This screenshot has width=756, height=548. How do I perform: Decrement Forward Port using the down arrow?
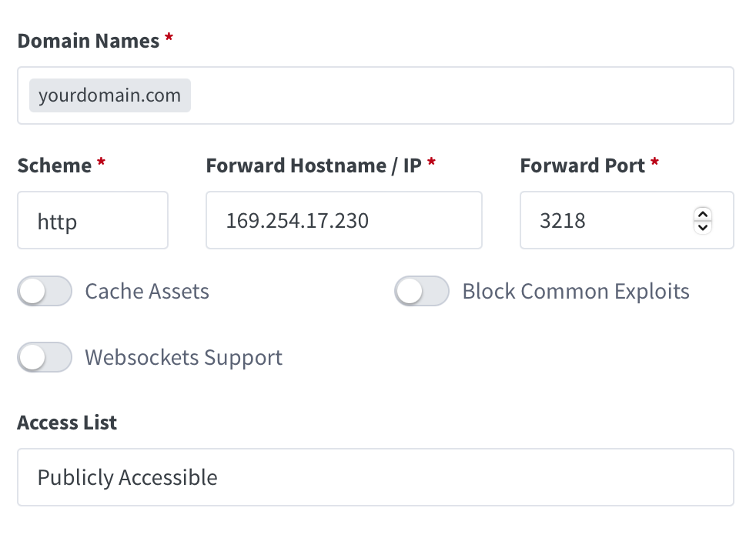(702, 227)
